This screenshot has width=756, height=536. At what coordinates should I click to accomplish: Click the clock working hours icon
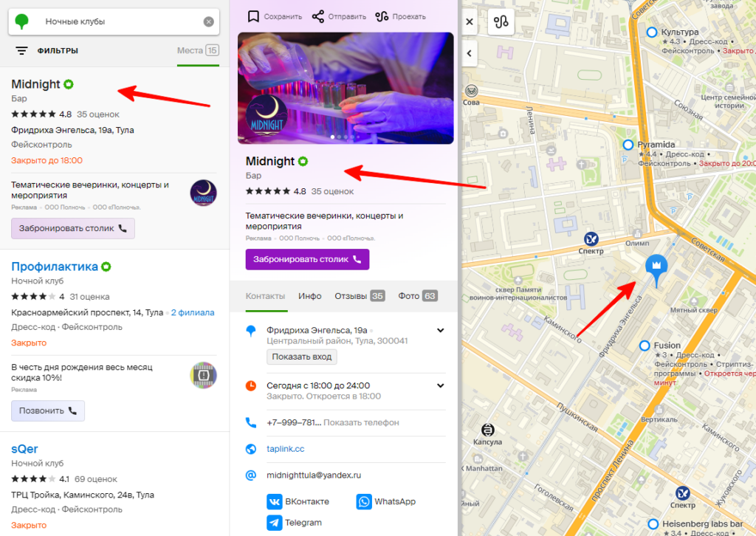tap(251, 385)
